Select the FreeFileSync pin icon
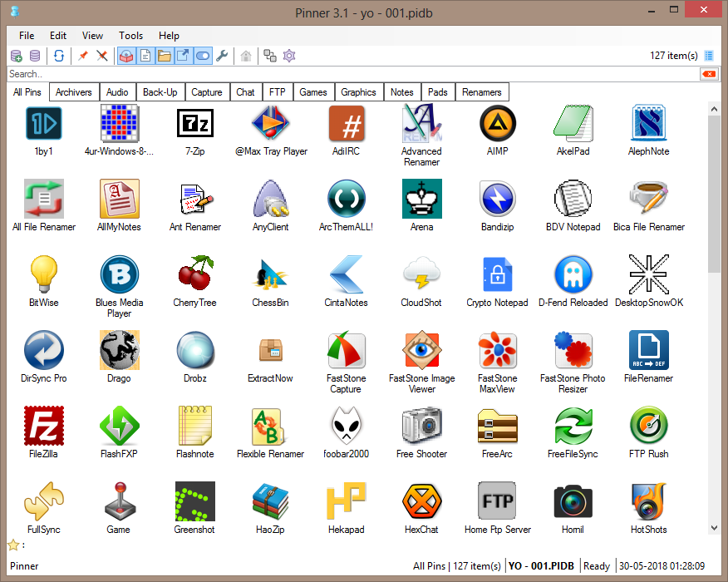 pyautogui.click(x=573, y=426)
